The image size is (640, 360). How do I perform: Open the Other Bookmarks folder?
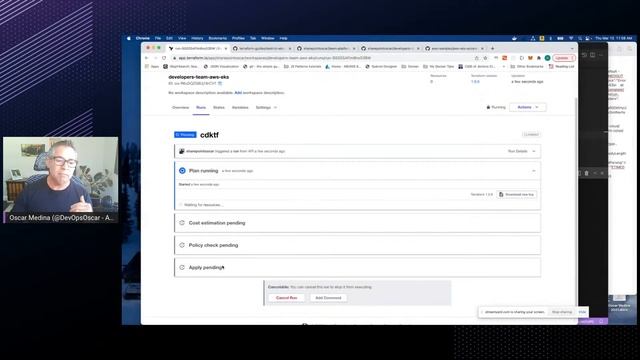pos(527,66)
